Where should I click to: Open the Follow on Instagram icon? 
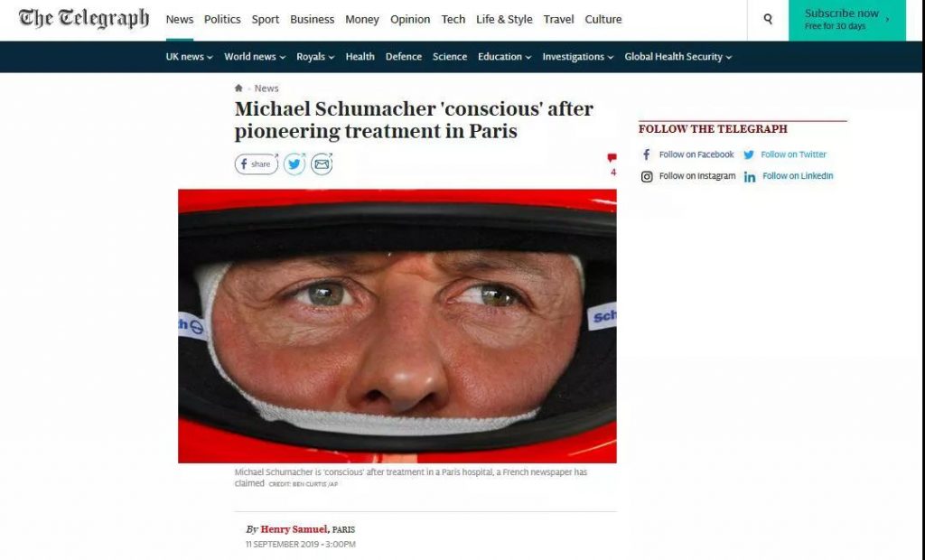tap(647, 176)
